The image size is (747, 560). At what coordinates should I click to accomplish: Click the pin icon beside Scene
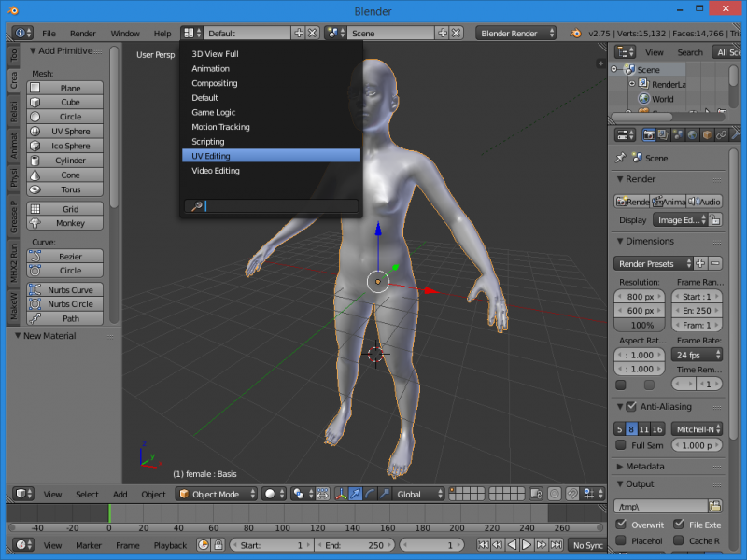621,158
